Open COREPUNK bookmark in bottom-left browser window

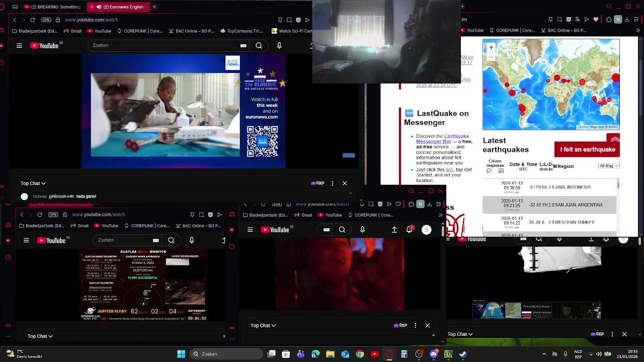(147, 226)
